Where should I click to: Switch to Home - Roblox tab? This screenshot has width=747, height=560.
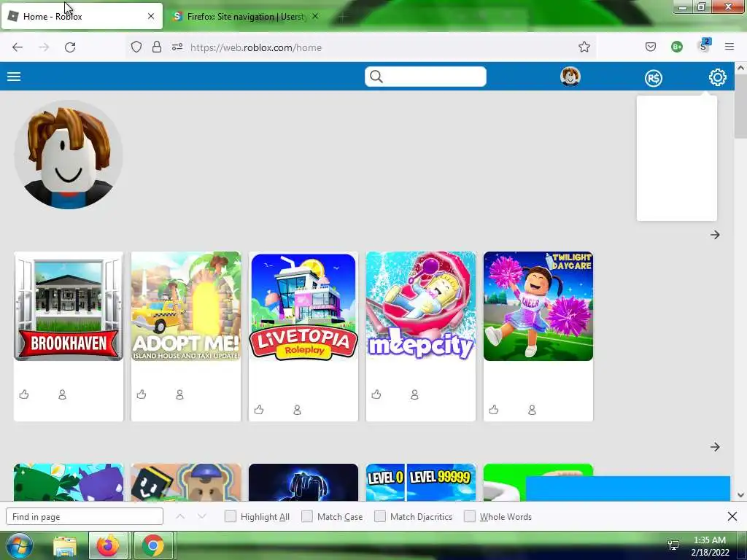[82, 16]
